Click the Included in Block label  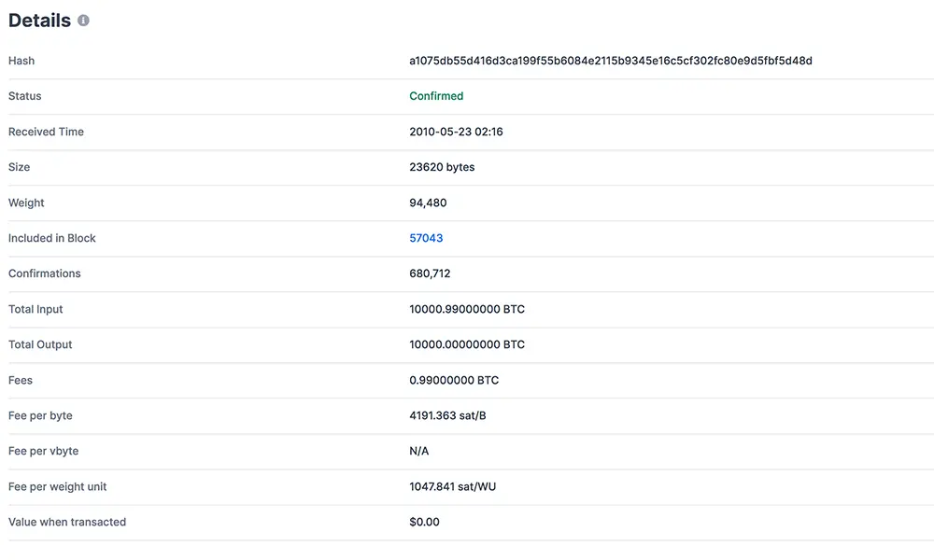coord(51,238)
